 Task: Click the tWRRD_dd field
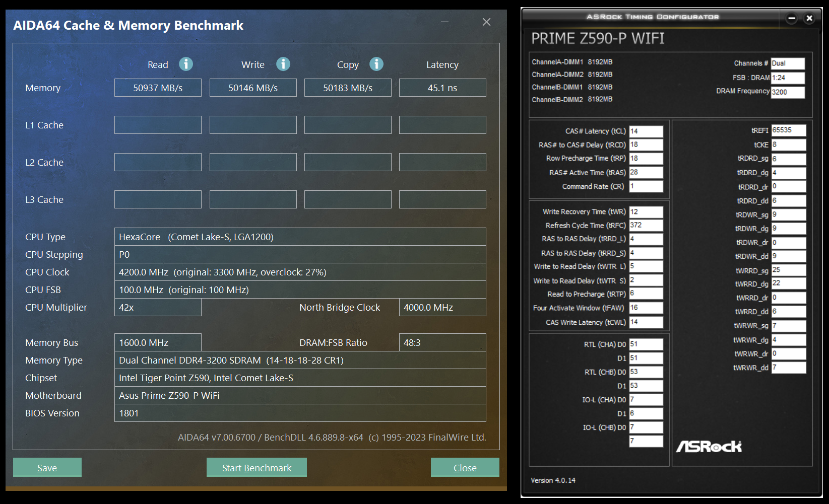(x=789, y=312)
